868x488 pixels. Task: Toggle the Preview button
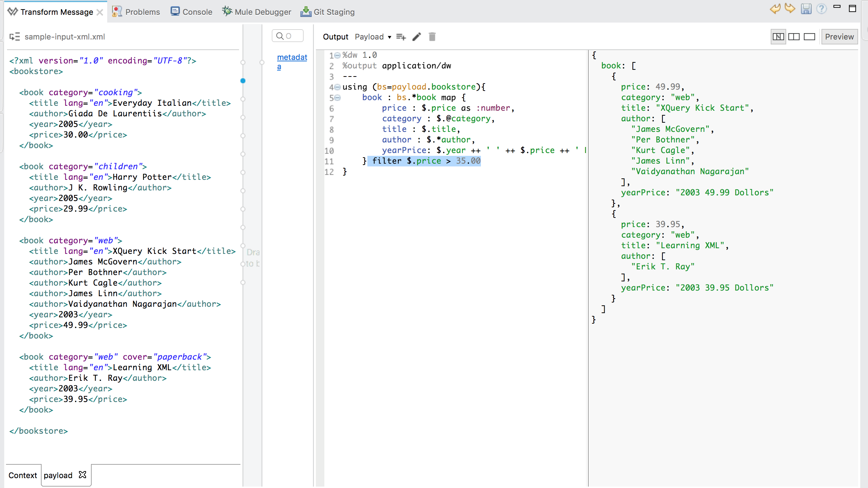(839, 37)
